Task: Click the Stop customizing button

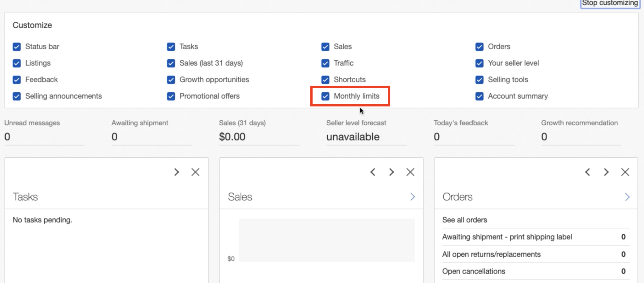Action: pos(610,3)
